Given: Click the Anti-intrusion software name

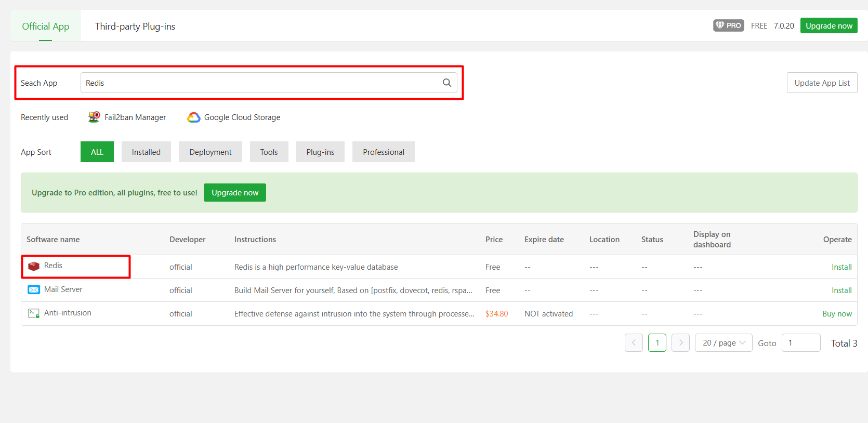Looking at the screenshot, I should pos(68,313).
